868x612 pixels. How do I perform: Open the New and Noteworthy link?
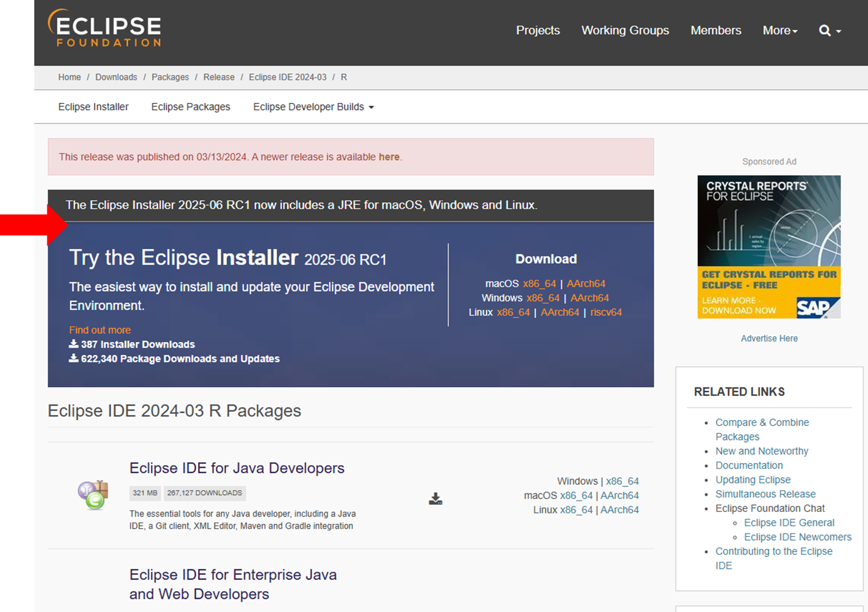coord(762,451)
